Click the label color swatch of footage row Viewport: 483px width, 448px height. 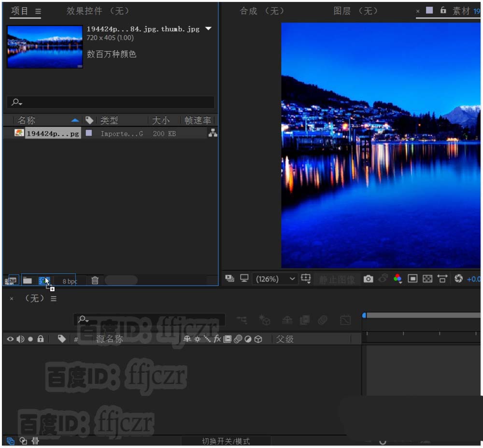coord(89,133)
